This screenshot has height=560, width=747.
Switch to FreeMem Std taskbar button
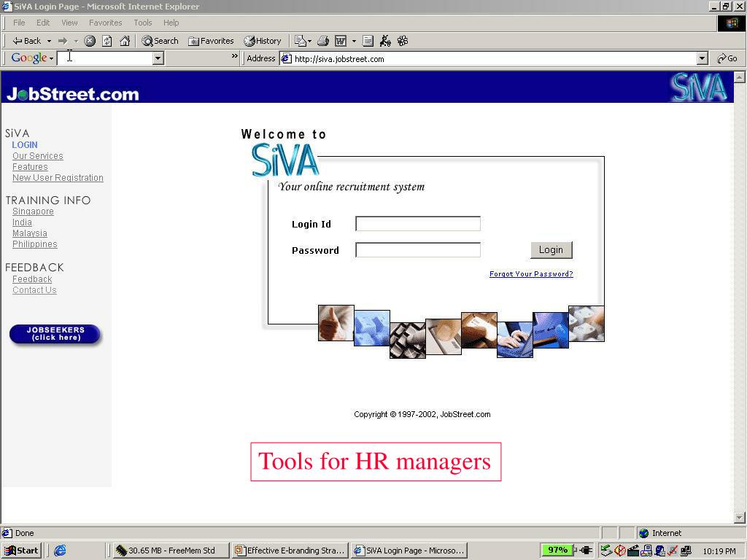click(x=171, y=551)
